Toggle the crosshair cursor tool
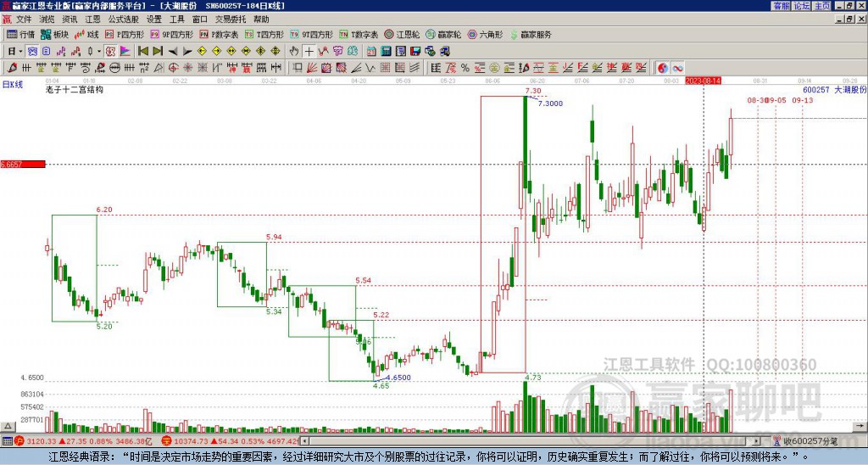This screenshot has height=465, width=868. click(309, 52)
